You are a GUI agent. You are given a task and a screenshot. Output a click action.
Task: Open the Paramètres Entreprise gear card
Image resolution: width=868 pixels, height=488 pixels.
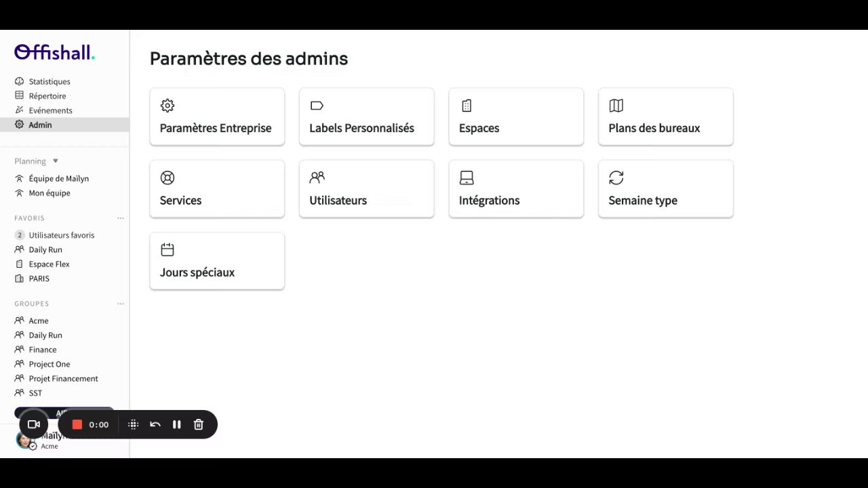click(216, 117)
